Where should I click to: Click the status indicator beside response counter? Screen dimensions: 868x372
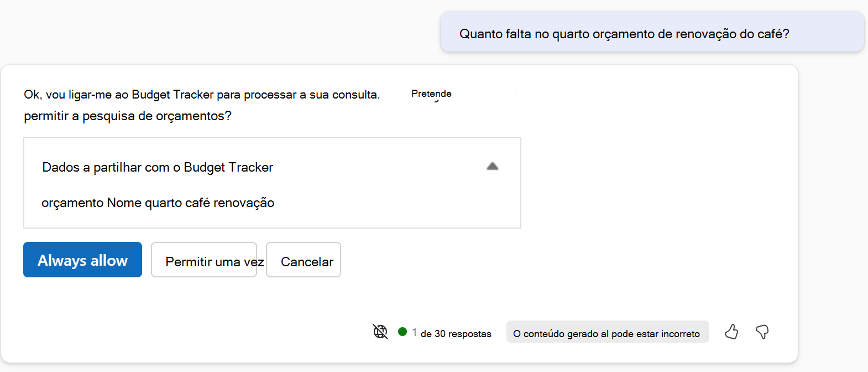tap(403, 333)
